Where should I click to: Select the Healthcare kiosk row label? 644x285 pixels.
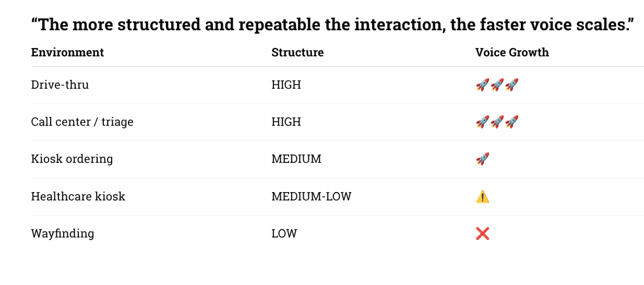(x=78, y=197)
